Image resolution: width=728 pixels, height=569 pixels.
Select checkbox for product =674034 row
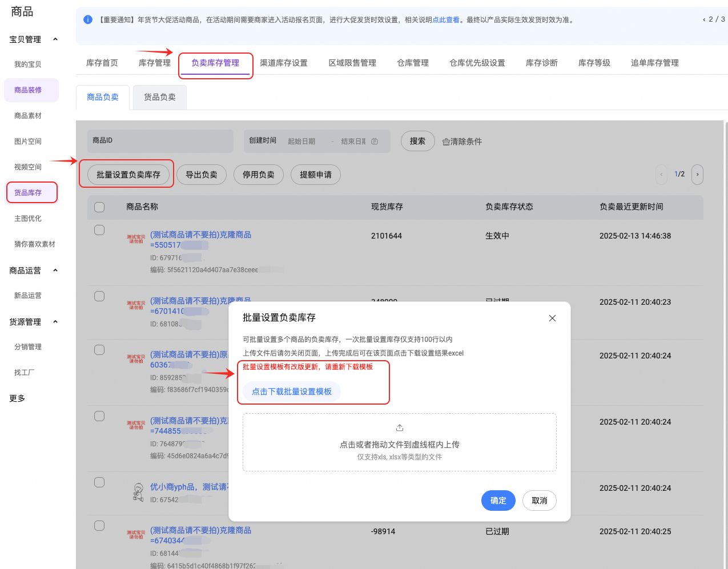click(99, 526)
